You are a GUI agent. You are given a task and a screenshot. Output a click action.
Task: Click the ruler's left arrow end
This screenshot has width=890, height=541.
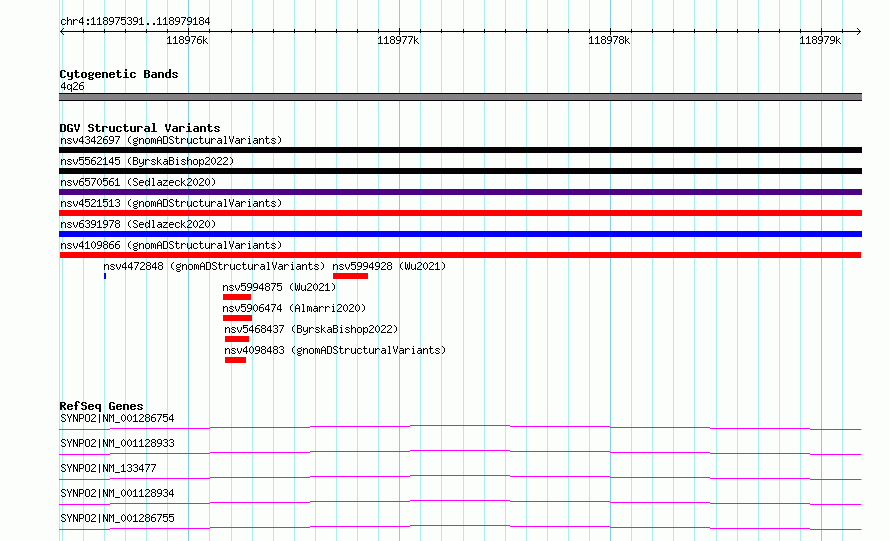pyautogui.click(x=62, y=31)
